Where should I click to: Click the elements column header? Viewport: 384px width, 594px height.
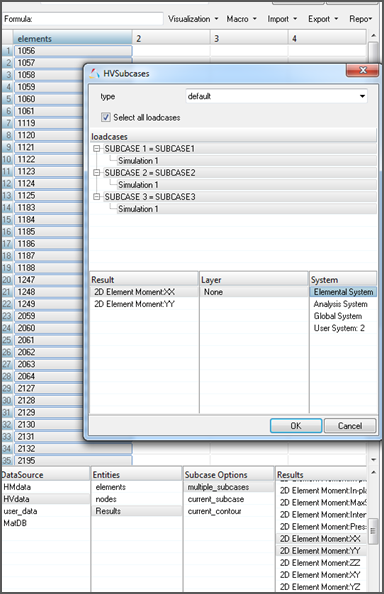(x=73, y=39)
